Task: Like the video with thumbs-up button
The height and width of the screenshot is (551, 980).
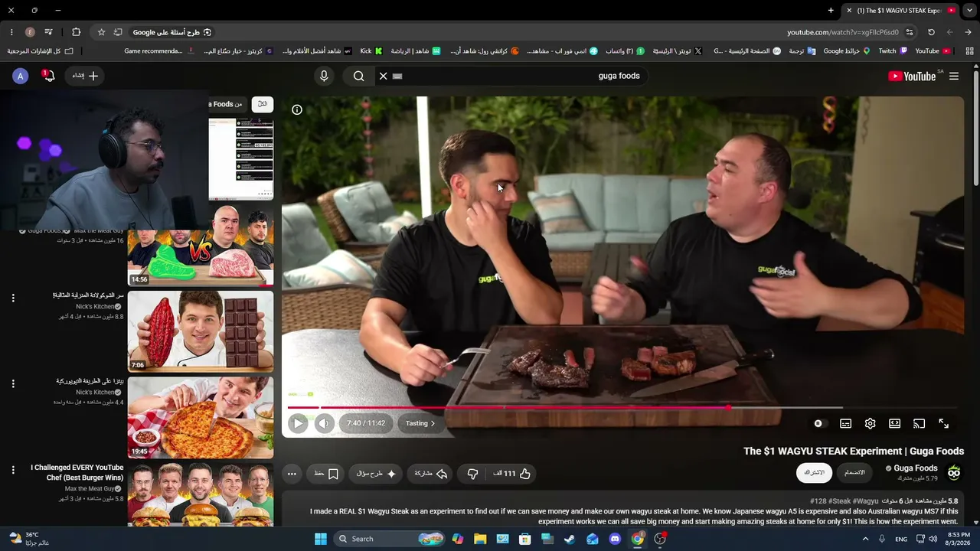Action: pyautogui.click(x=512, y=474)
